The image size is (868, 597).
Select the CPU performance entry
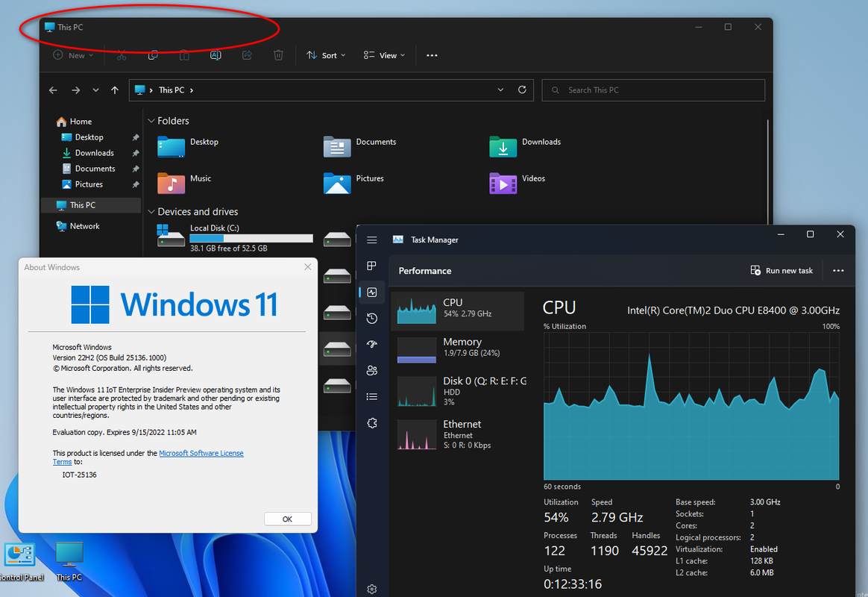click(458, 310)
